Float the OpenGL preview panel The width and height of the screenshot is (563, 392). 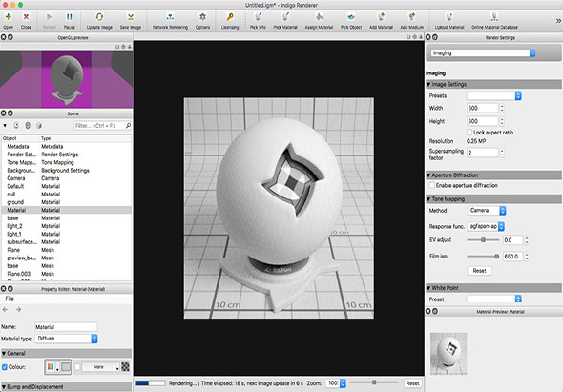(x=10, y=37)
